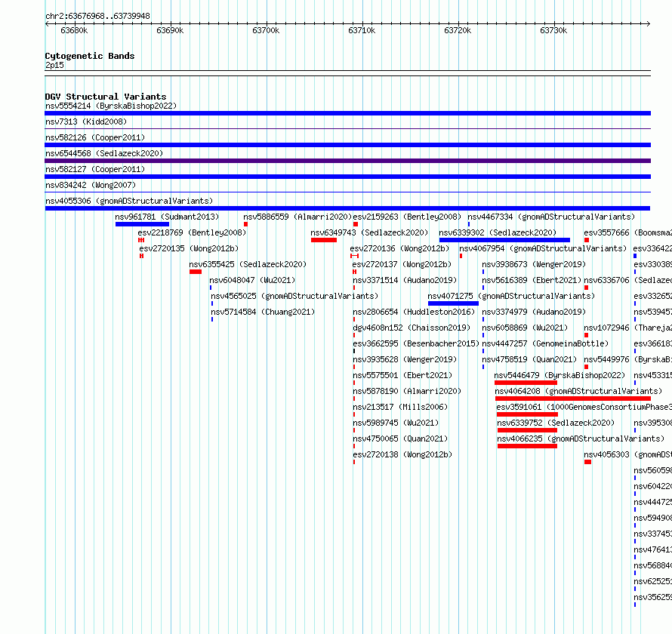Click the red marker under esv2159263 (Bentley2008)

pos(356,224)
